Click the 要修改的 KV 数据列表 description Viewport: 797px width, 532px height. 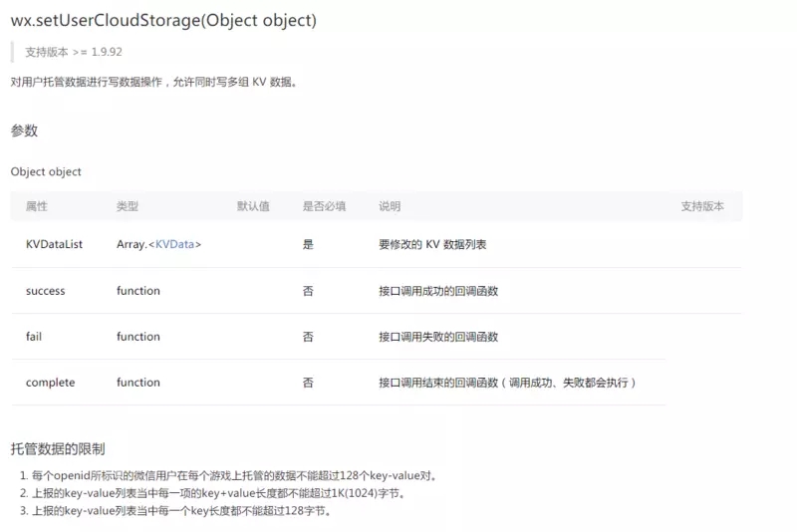tap(432, 244)
